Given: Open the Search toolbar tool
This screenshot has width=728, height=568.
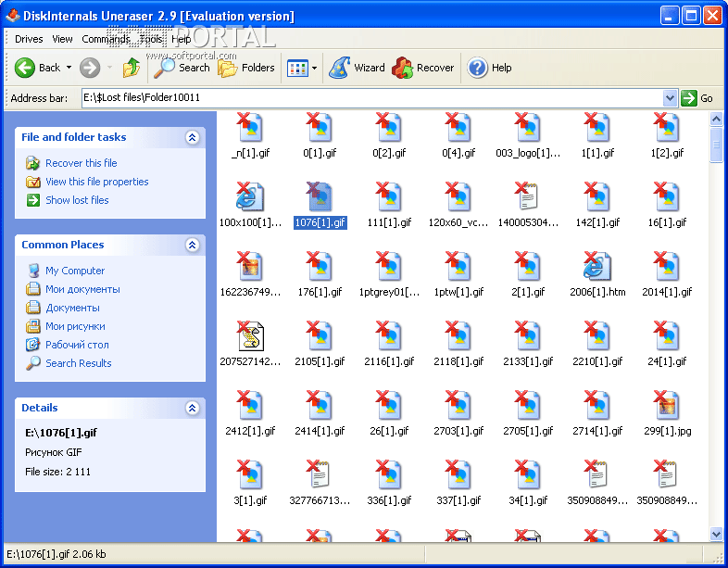Looking at the screenshot, I should point(182,68).
